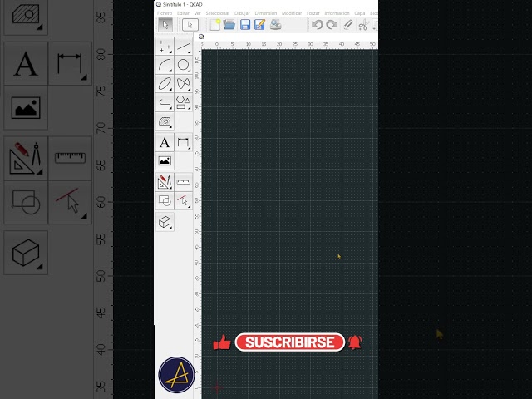Open the Arc drawing tools

click(165, 65)
